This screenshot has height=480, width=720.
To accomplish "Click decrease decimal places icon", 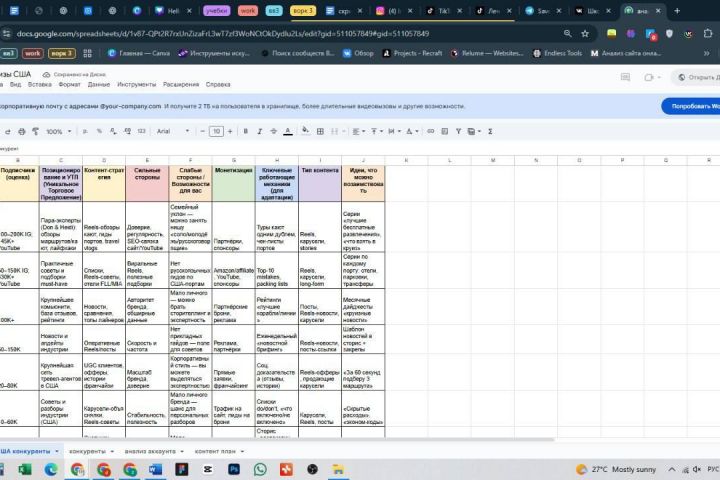I will click(113, 131).
